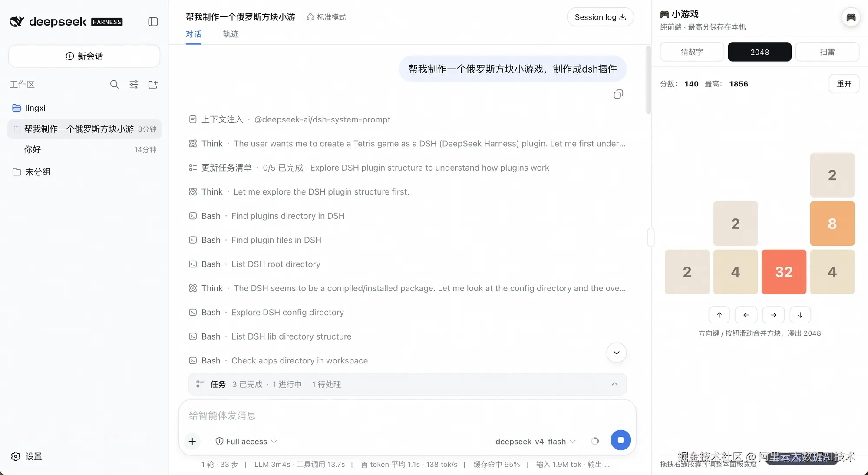Viewport: 868px width, 475px height.
Task: Select the Tetris conversation in sidebar
Action: pyautogui.click(x=84, y=129)
